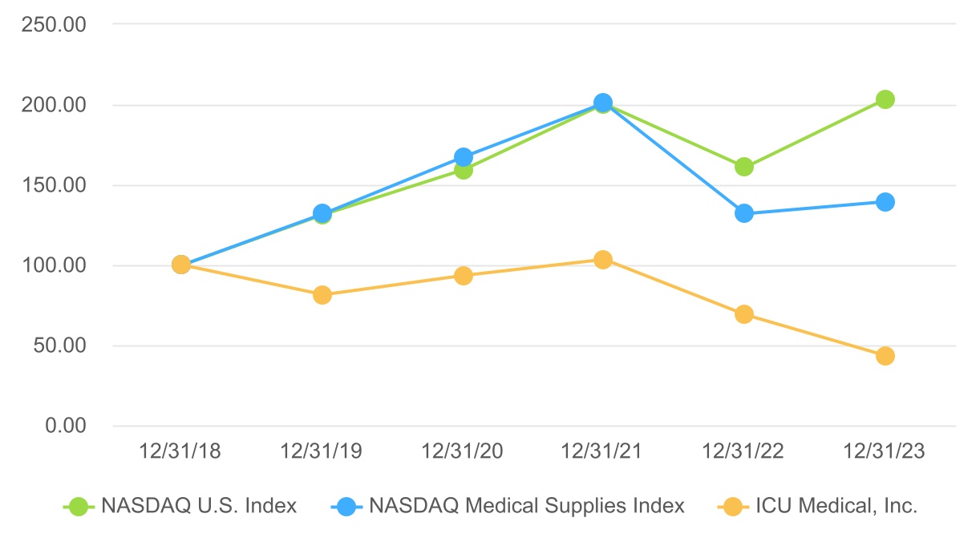The width and height of the screenshot is (980, 550).
Task: Click the green NASDAQ U.S. Index legend marker
Action: [78, 507]
